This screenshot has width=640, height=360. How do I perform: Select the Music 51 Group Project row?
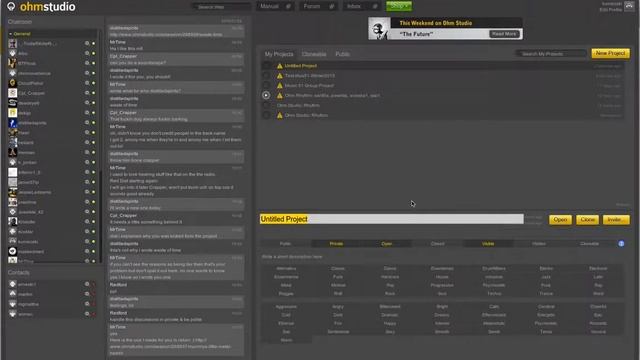point(442,86)
